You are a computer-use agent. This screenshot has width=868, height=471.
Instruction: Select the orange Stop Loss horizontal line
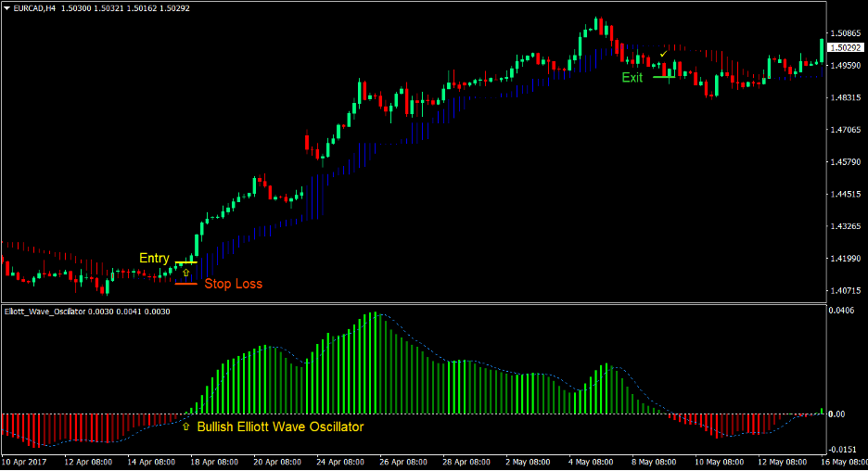click(186, 284)
